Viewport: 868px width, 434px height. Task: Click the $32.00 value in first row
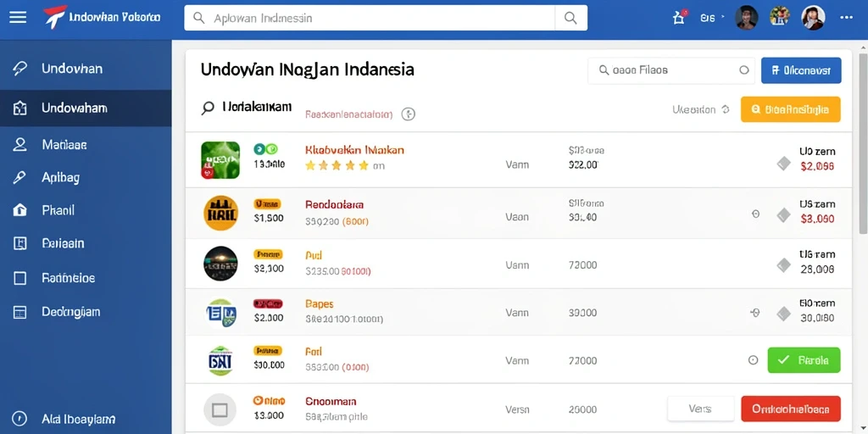pyautogui.click(x=583, y=164)
